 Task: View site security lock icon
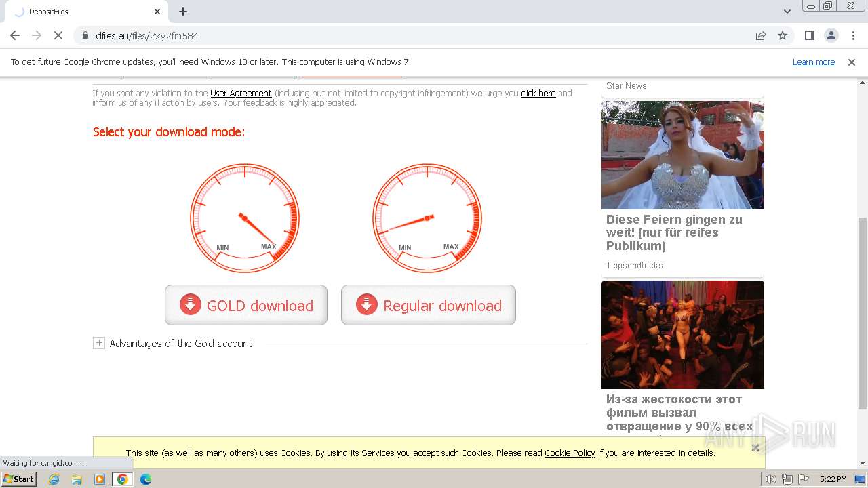point(85,35)
